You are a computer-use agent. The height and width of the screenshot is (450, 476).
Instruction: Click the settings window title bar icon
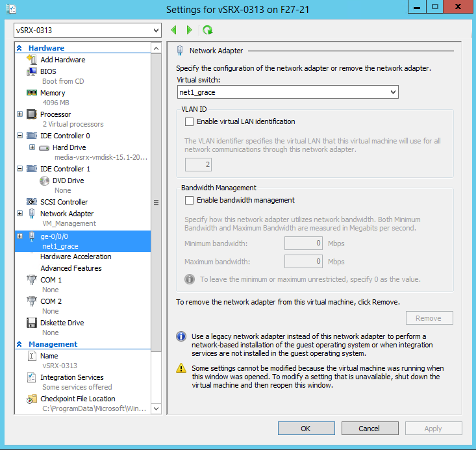tap(11, 9)
